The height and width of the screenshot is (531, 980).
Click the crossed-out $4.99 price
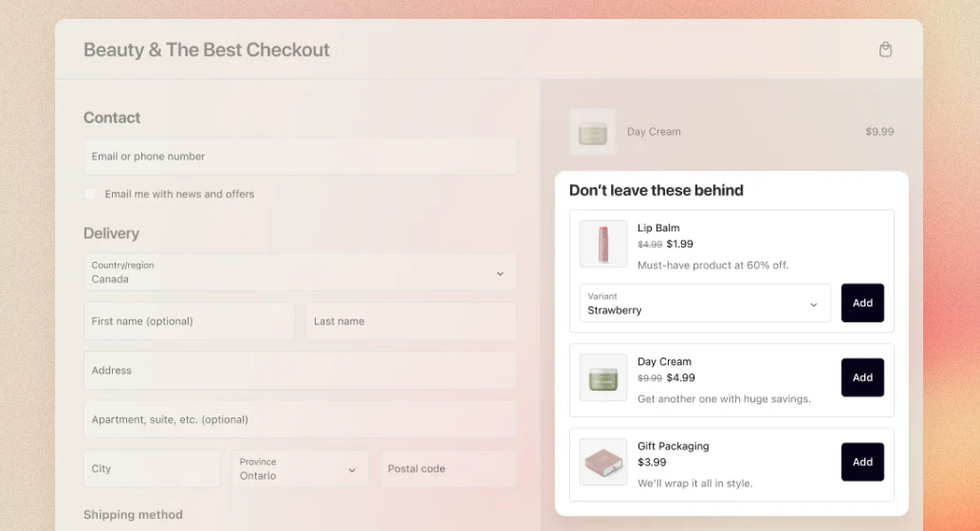click(649, 245)
